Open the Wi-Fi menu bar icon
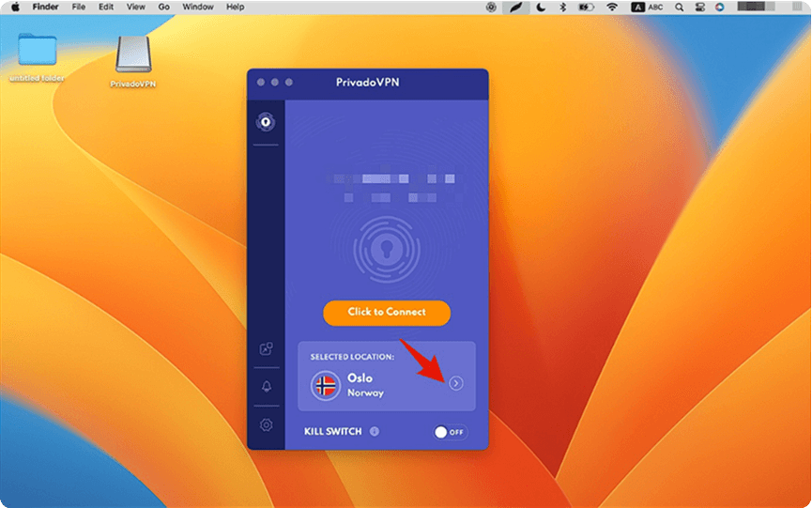The height and width of the screenshot is (508, 812). tap(612, 8)
